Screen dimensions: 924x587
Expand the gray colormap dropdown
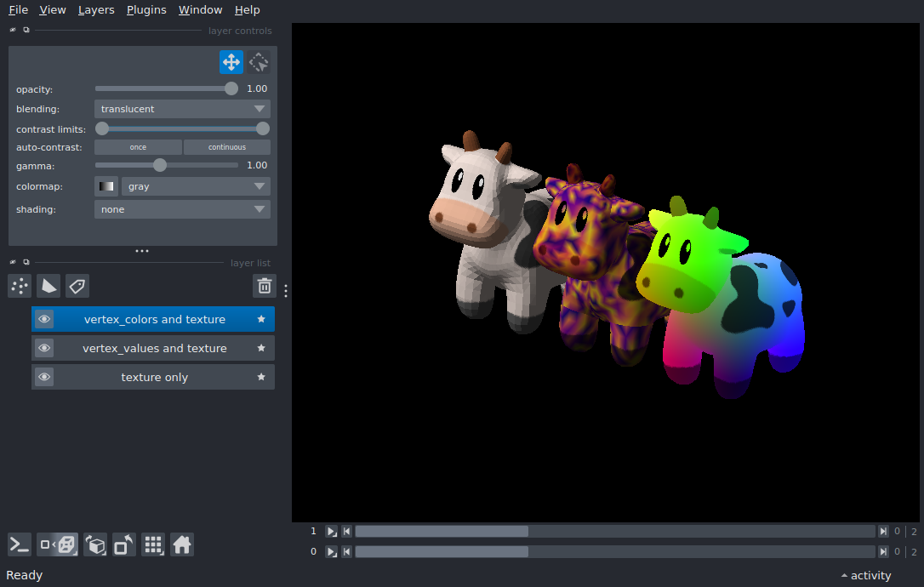coord(196,186)
